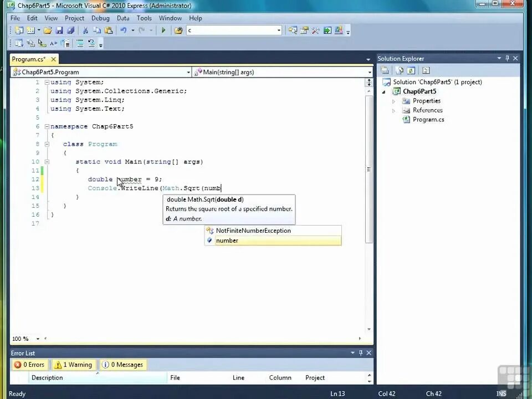
Task: Open the Undo history dropdown arrow
Action: (132, 30)
